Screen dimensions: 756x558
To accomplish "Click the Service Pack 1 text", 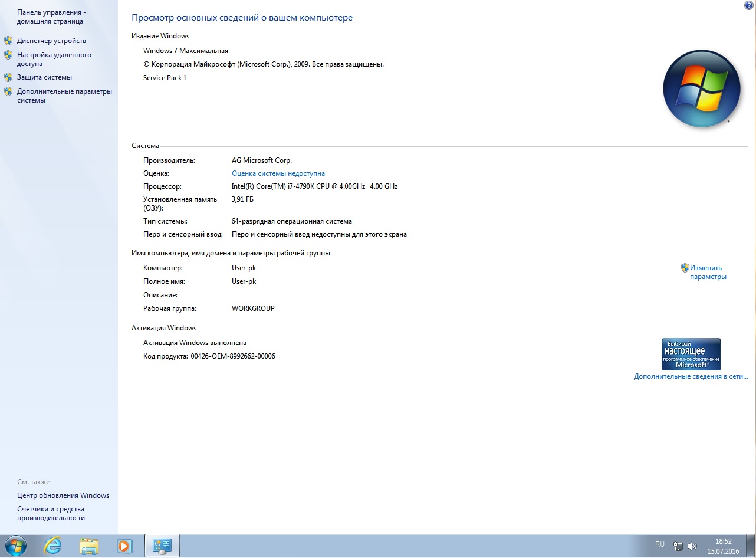I will tap(165, 78).
